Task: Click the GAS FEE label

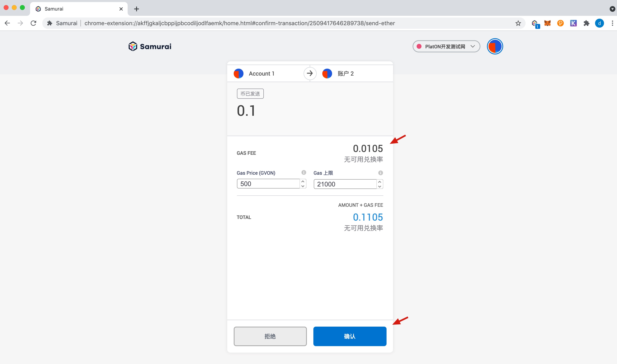Action: click(x=246, y=153)
